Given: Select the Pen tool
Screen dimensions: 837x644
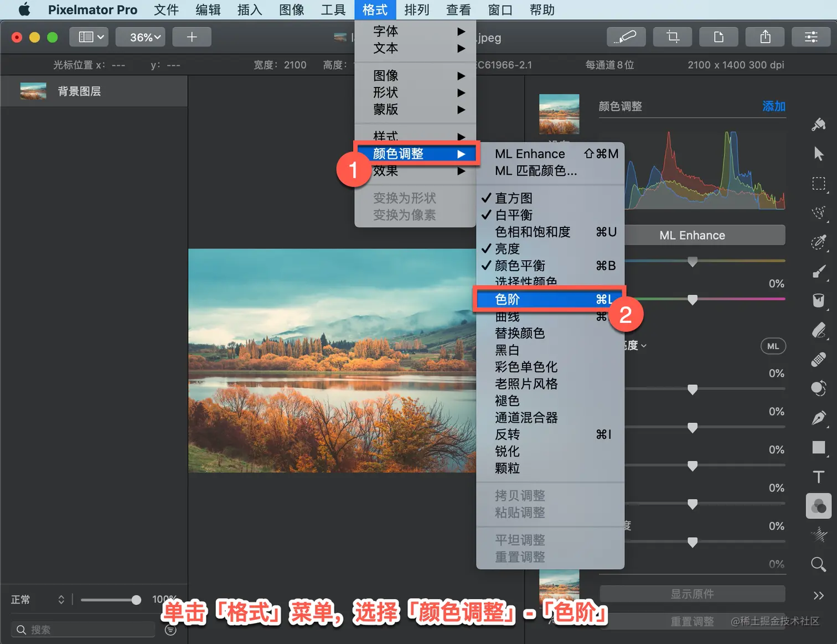Looking at the screenshot, I should [x=819, y=418].
